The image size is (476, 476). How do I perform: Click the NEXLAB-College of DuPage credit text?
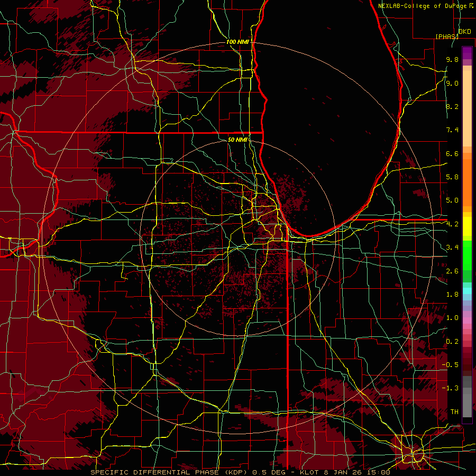click(x=423, y=6)
